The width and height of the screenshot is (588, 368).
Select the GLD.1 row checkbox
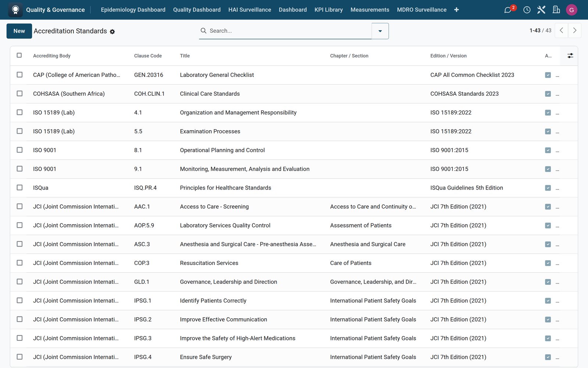click(19, 282)
